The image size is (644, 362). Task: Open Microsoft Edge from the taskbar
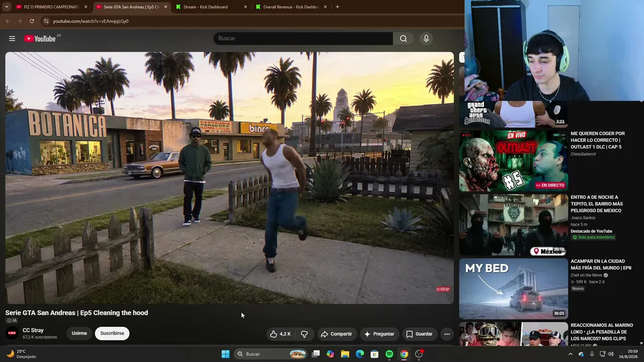(360, 354)
